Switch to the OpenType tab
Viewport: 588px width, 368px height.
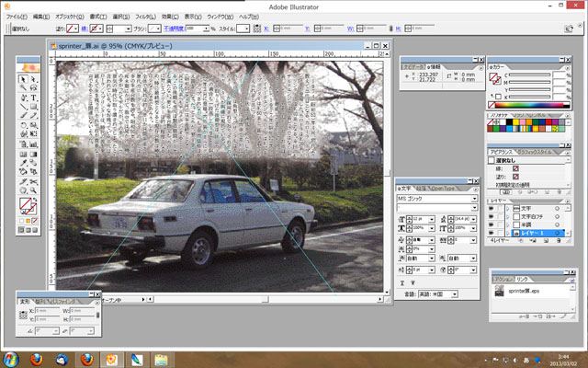click(x=443, y=188)
